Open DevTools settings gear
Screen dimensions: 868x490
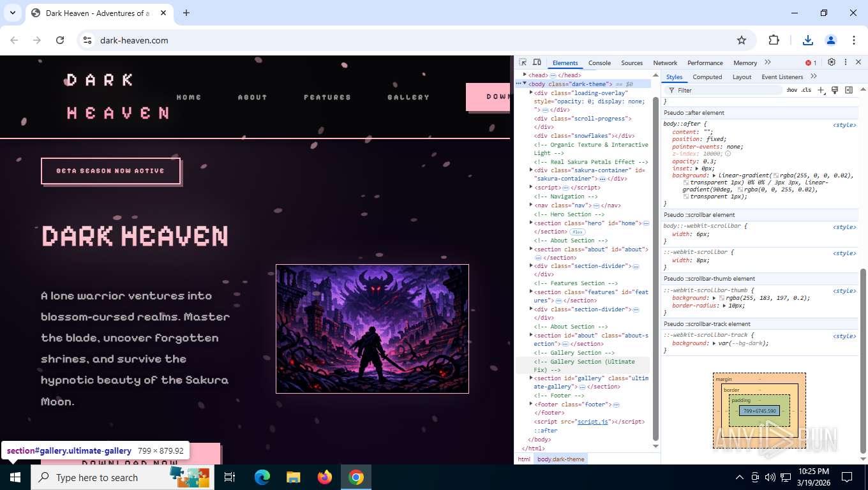832,63
